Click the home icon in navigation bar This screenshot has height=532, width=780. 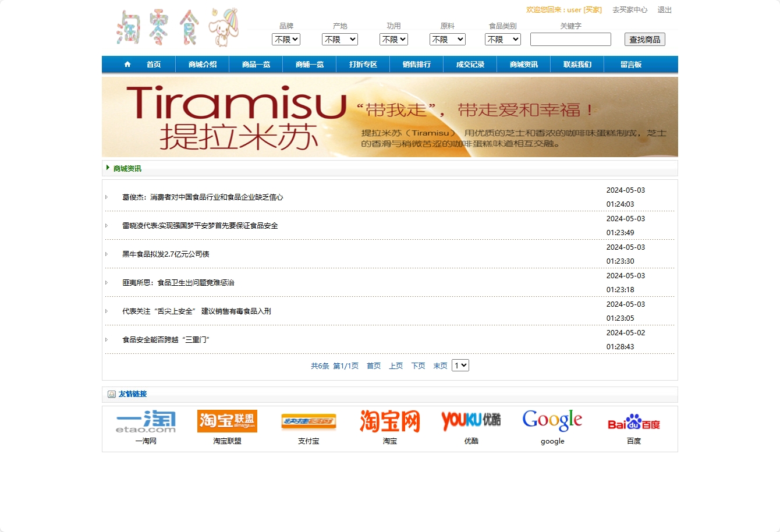[x=127, y=65]
